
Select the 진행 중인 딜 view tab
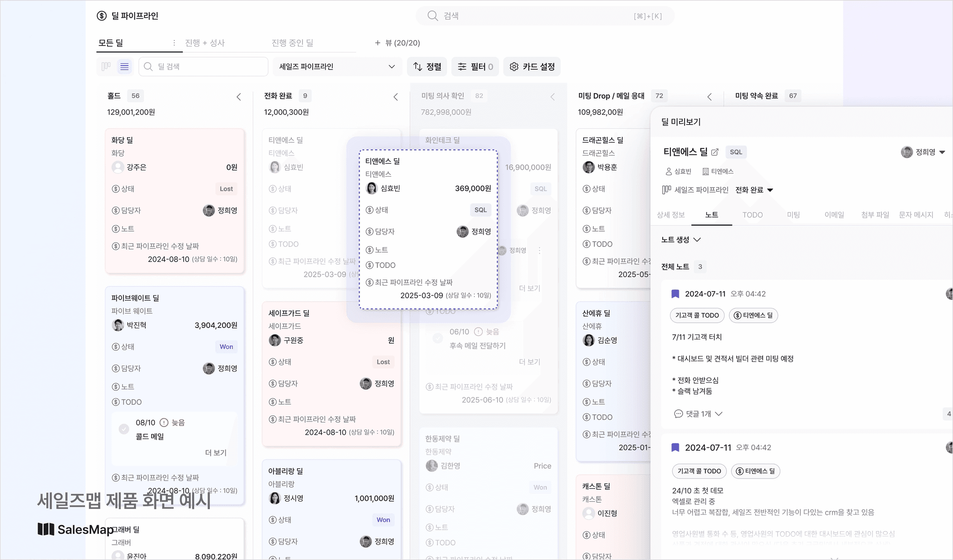[x=292, y=43]
